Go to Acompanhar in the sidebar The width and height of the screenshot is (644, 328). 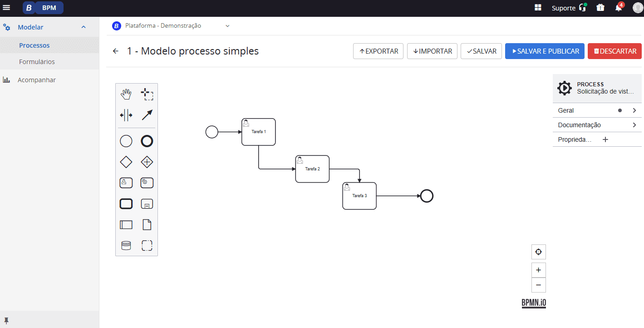tap(36, 80)
